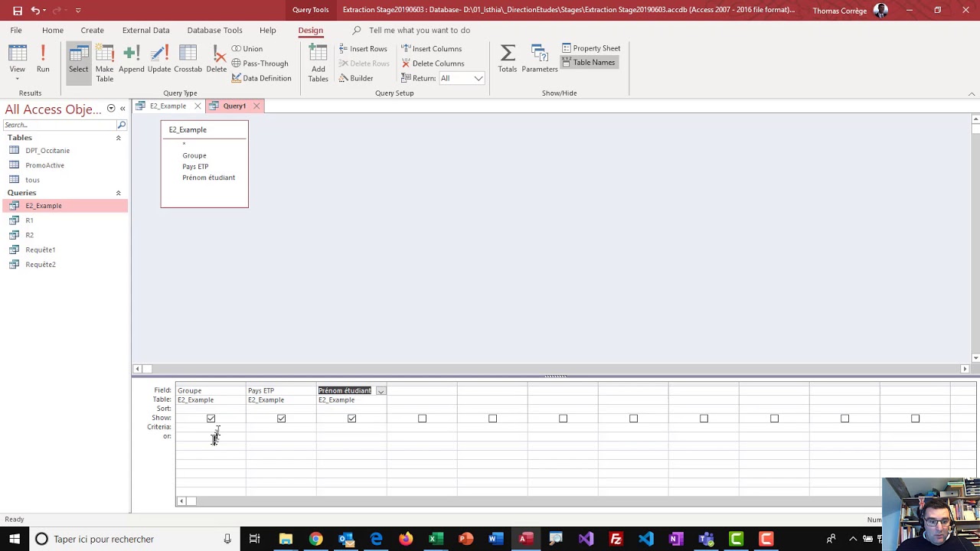
Task: Open the PromoActive table
Action: coord(44,165)
